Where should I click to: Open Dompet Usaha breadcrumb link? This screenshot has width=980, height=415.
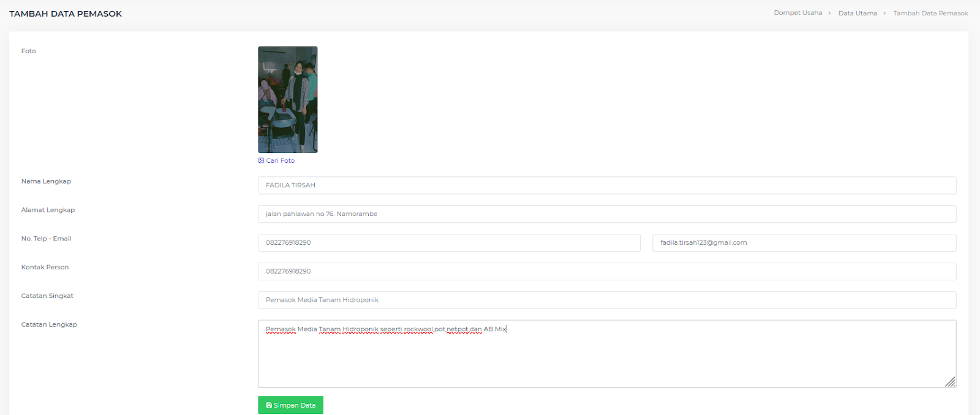797,13
